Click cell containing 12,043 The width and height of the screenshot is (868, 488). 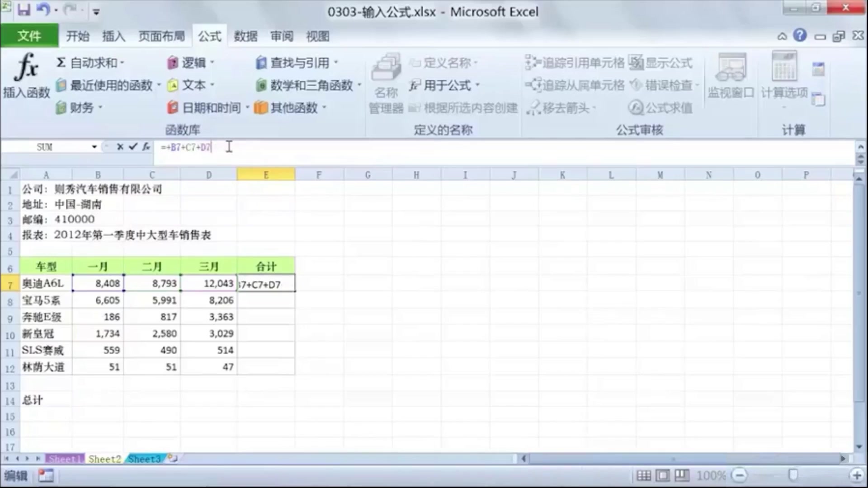click(x=209, y=283)
